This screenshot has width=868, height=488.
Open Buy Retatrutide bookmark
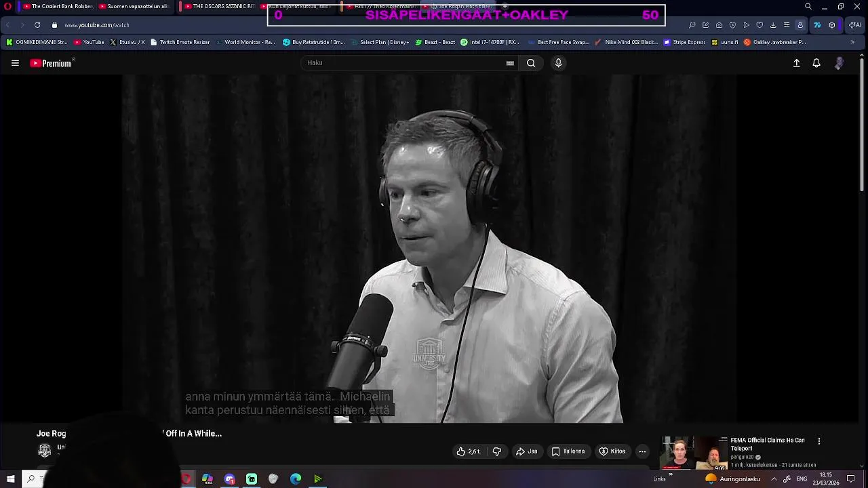314,42
